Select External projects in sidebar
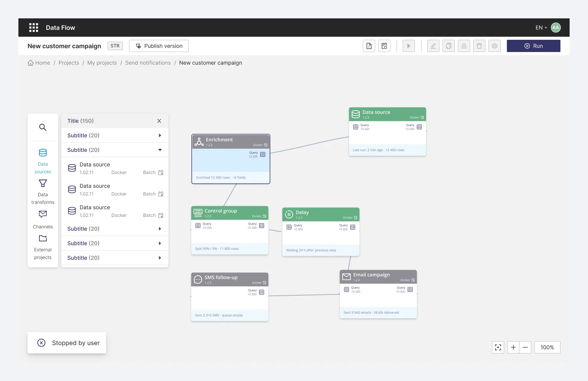588x381 pixels. 43,247
